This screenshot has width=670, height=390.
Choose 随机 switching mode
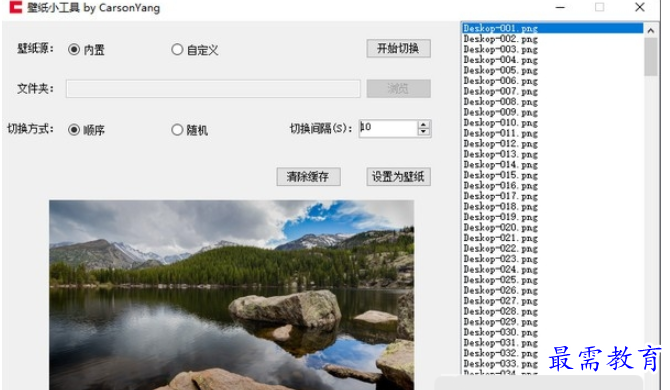(x=177, y=129)
